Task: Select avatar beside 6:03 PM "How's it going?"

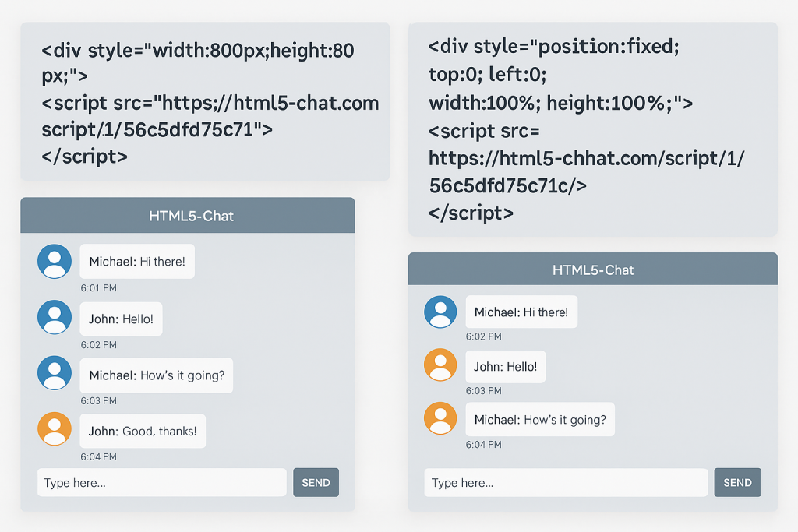Action: 55,373
